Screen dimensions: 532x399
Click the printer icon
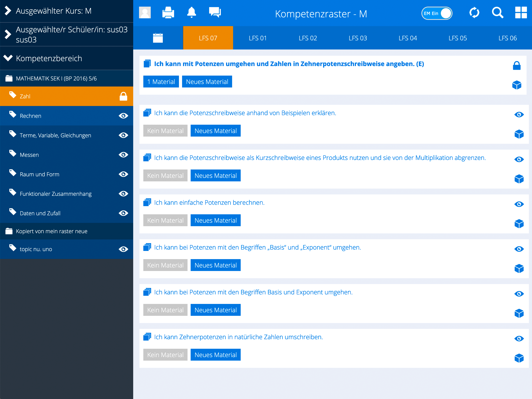click(x=168, y=12)
